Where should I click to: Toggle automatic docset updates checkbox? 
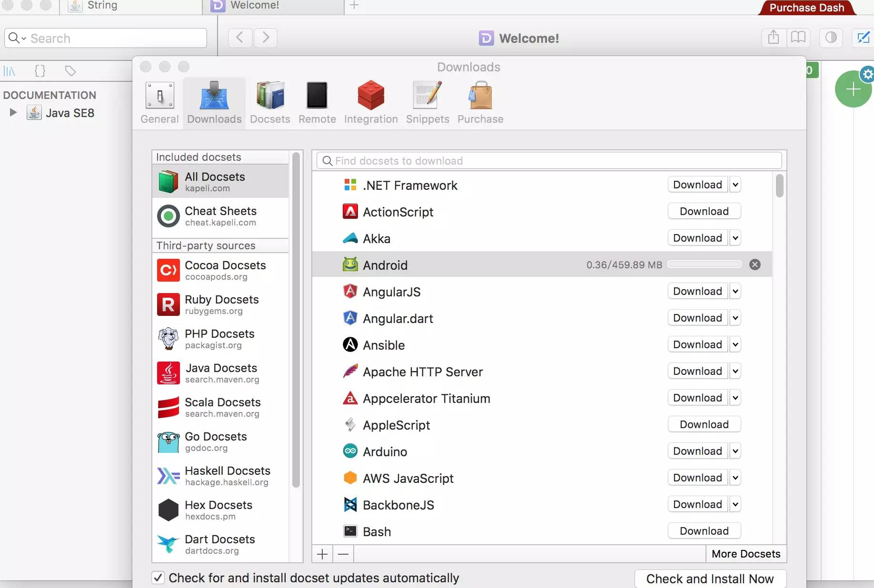tap(158, 578)
